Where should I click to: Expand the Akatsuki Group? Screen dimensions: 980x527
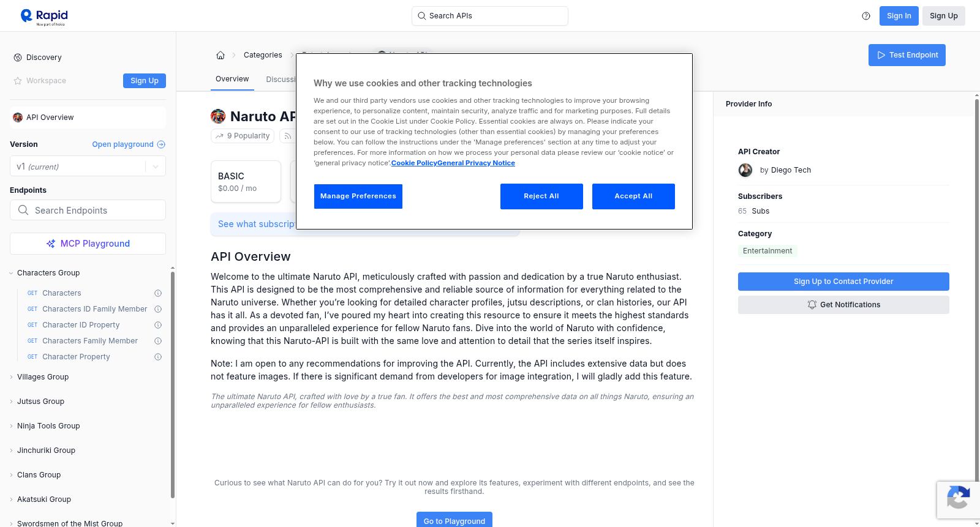[44, 499]
